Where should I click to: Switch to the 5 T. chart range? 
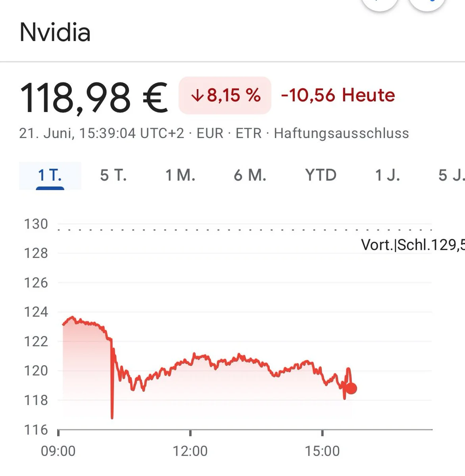[113, 175]
